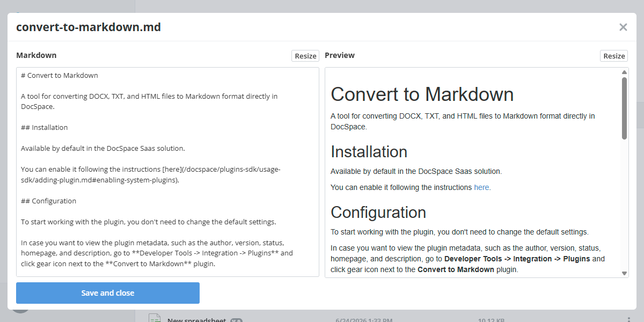
Task: Click the 'Markdown' pane label
Action: (36, 55)
